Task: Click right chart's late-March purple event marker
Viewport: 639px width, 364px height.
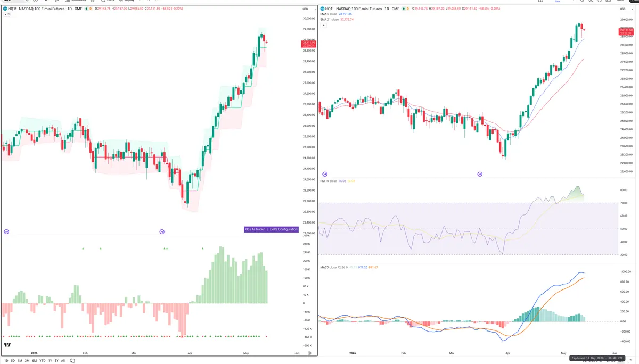Action: tap(480, 174)
